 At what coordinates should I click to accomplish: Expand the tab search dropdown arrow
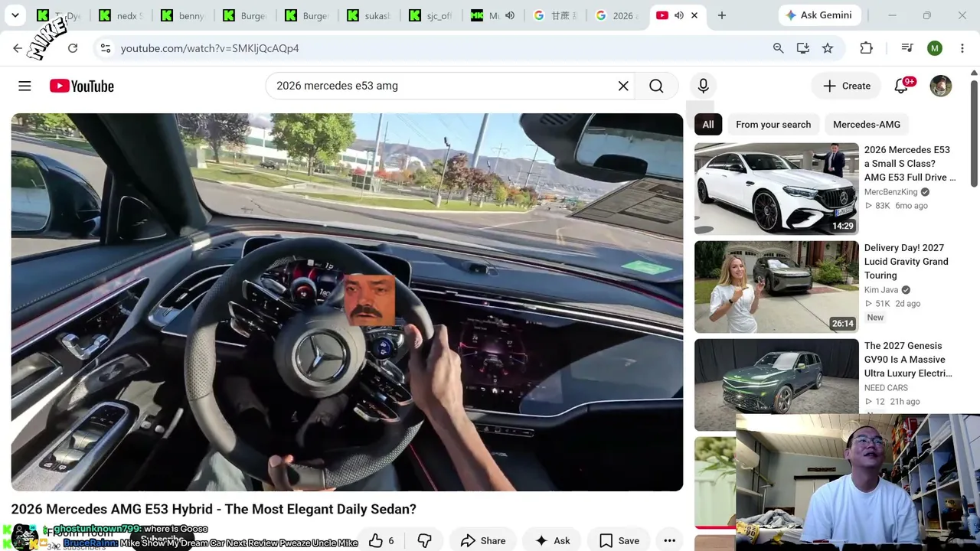15,15
